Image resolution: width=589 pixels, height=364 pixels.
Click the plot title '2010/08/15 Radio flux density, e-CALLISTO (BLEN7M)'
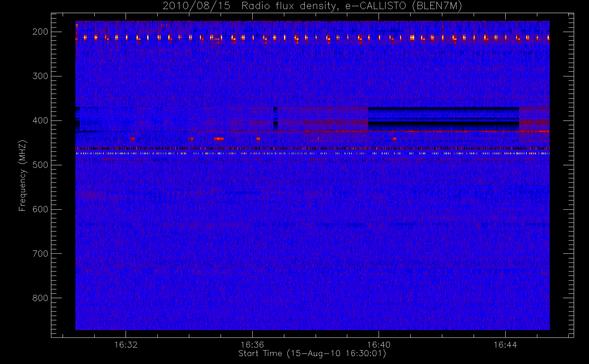click(312, 6)
